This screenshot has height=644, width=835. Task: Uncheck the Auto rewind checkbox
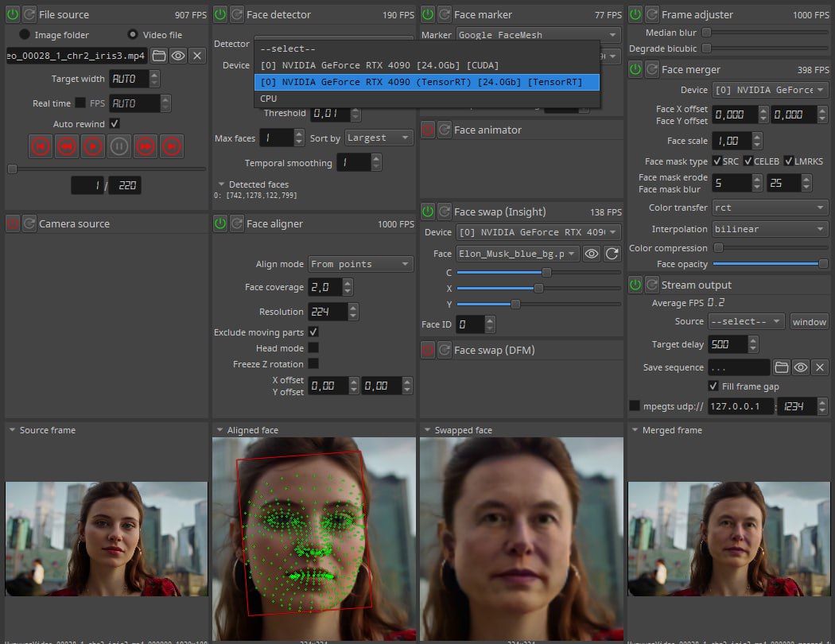pos(115,124)
